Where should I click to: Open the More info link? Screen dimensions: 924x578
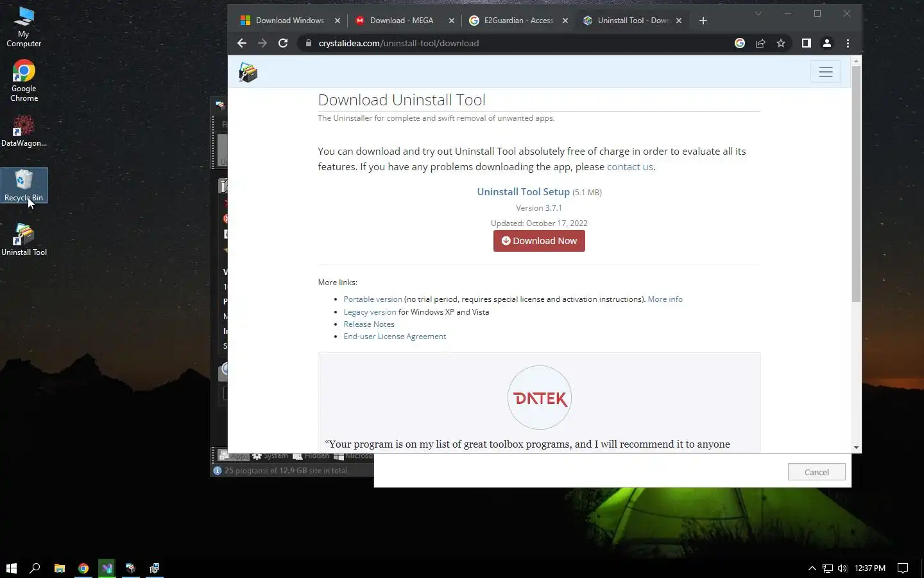(x=665, y=299)
